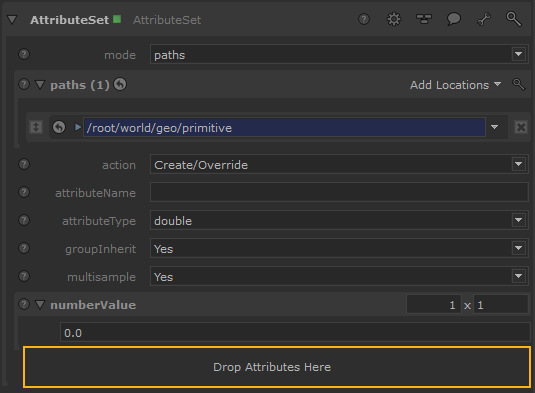Collapse the paths (1) group
Viewport: 535px width, 393px height.
40,85
